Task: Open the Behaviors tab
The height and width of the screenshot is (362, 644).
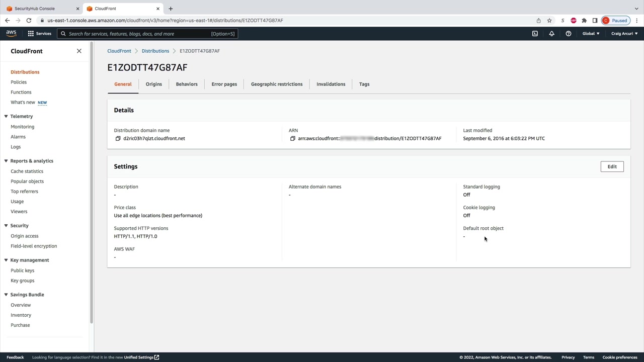Action: (x=187, y=84)
